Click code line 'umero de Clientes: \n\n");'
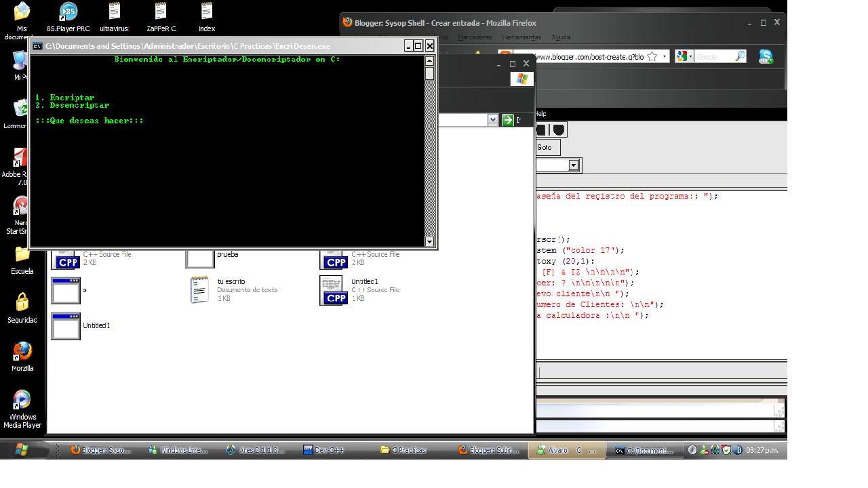 coord(600,304)
